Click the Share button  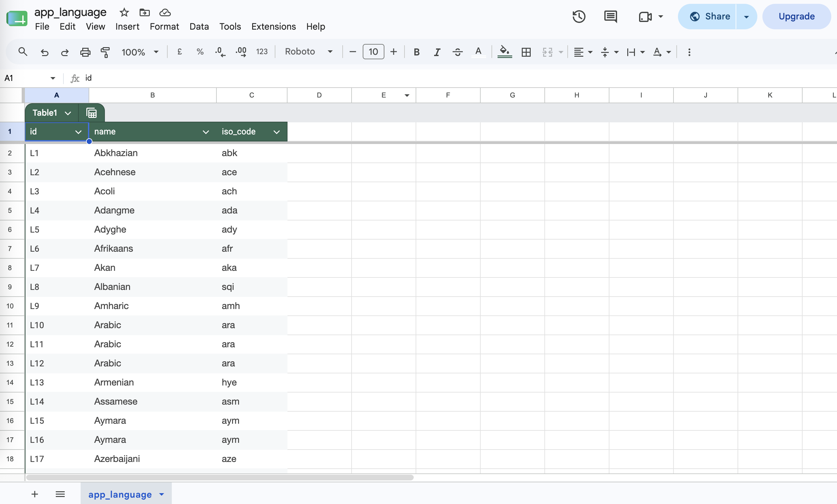coord(707,17)
